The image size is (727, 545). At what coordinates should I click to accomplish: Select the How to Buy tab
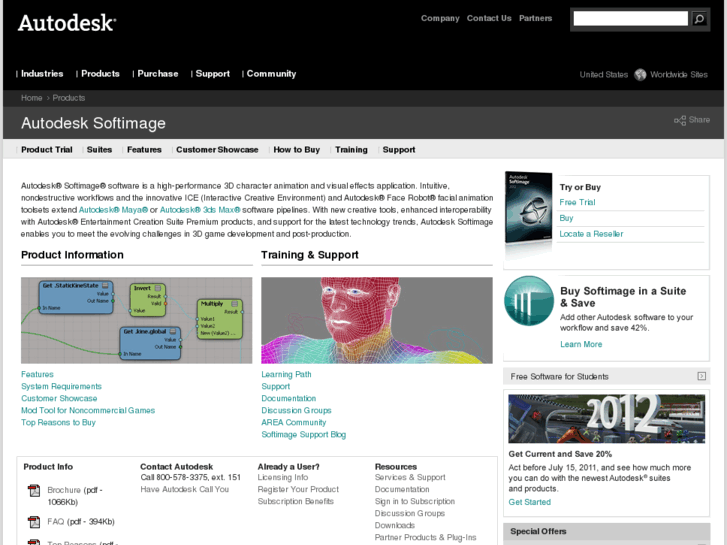click(x=297, y=150)
